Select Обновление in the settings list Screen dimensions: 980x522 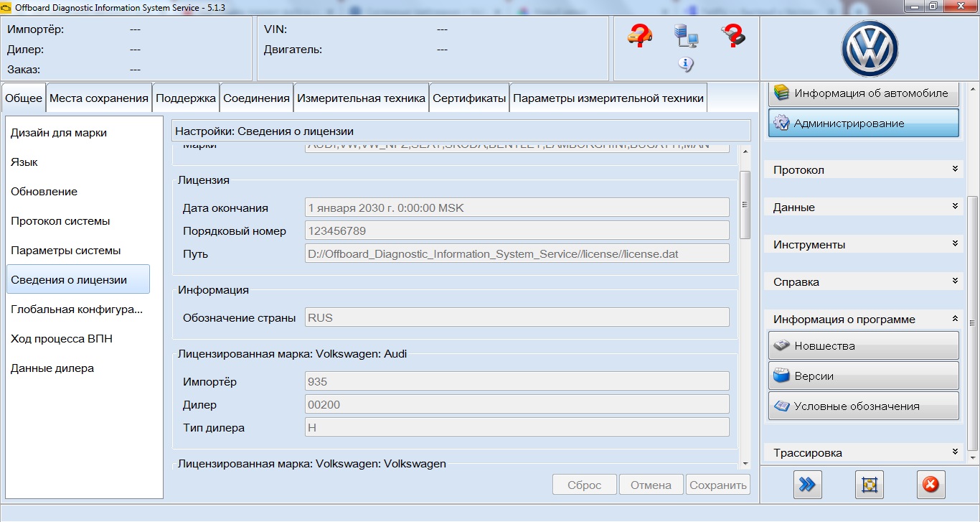pyautogui.click(x=78, y=192)
